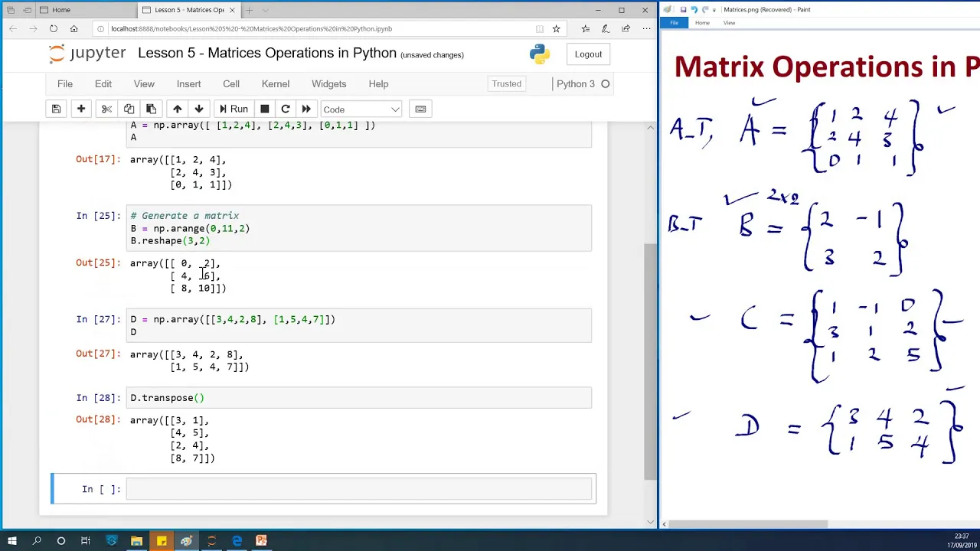The width and height of the screenshot is (980, 551).
Task: Click the notebook title to rename
Action: click(267, 54)
